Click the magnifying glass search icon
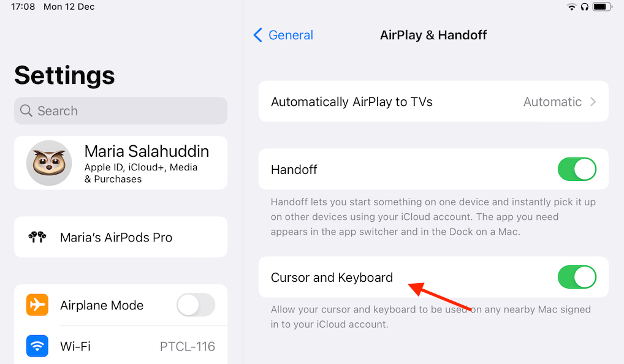This screenshot has height=364, width=624. [x=26, y=110]
